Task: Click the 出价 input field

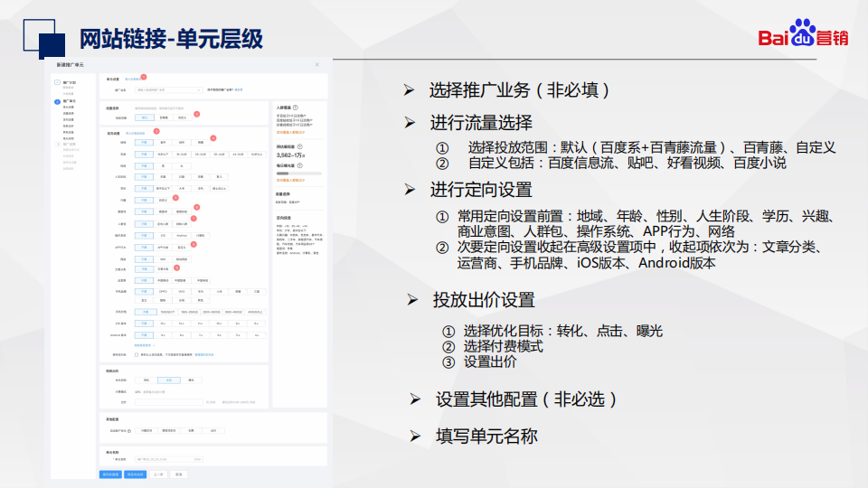Action: 169,402
